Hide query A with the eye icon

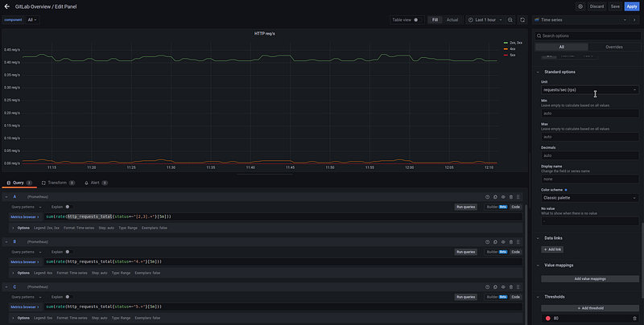coord(503,197)
